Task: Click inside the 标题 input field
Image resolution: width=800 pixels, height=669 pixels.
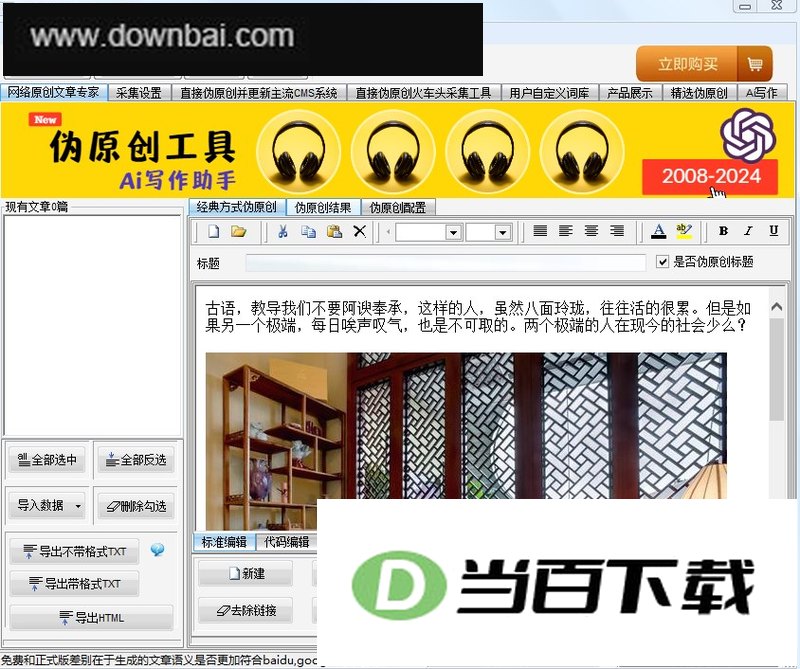Action: (x=445, y=263)
